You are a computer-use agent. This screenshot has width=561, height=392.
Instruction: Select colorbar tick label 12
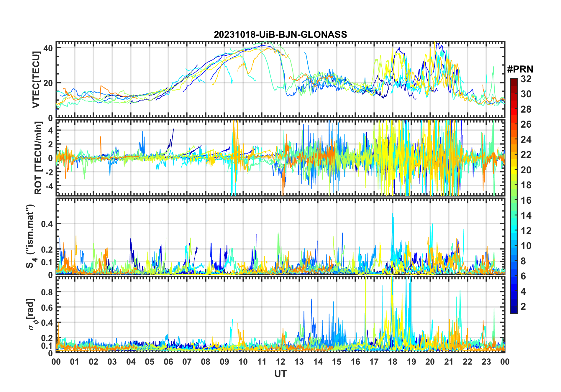(526, 230)
